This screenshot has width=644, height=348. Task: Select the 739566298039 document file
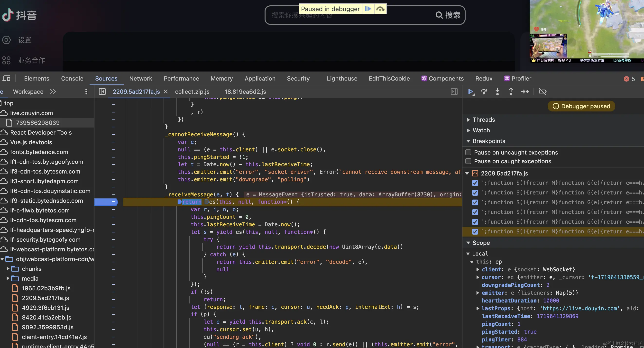point(38,123)
